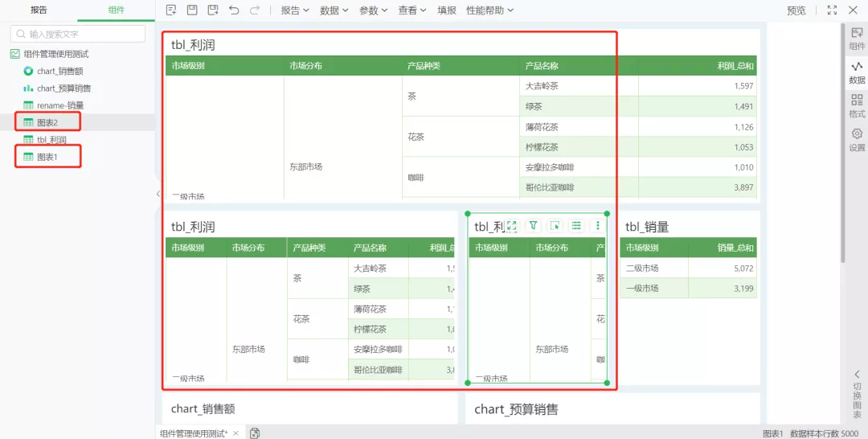868x439 pixels.
Task: Click the export icon beside bottom tab
Action: 255,433
